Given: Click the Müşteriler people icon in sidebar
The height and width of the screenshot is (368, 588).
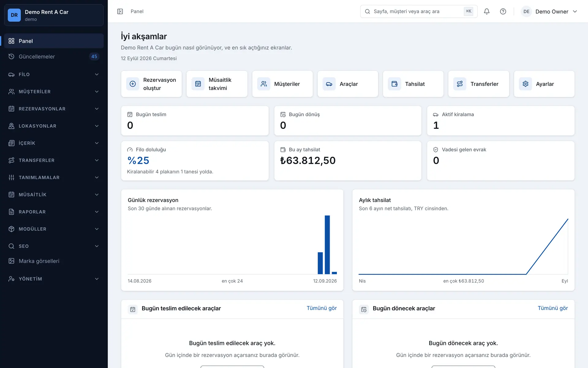Looking at the screenshot, I should coord(11,92).
